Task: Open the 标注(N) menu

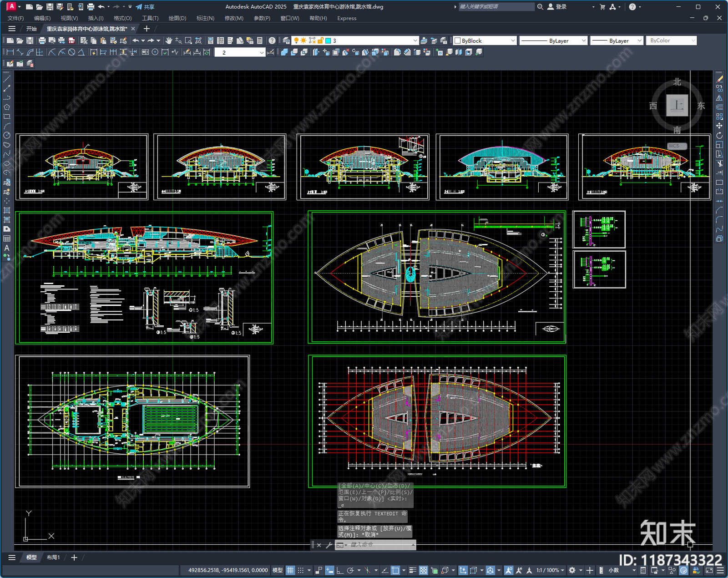Action: (x=205, y=18)
